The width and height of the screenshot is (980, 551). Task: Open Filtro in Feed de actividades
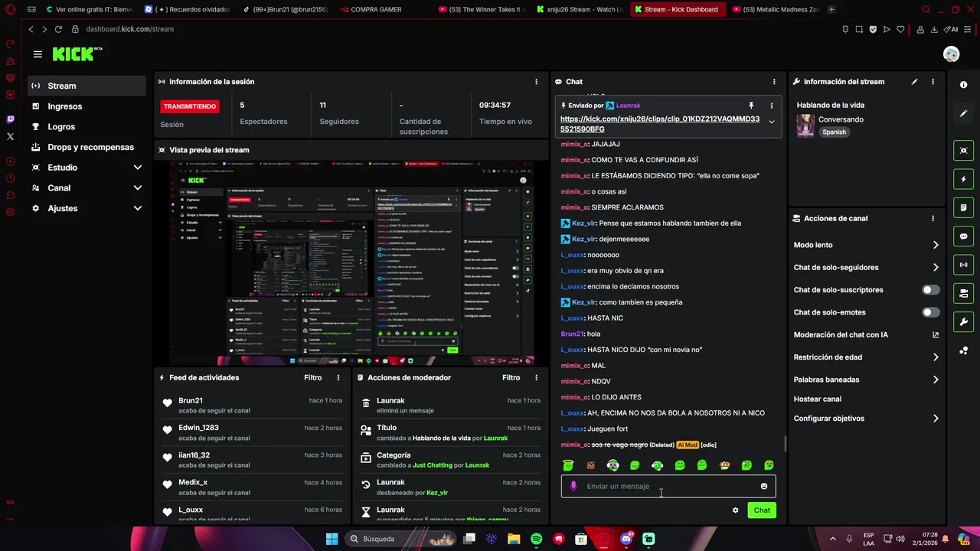tap(312, 378)
